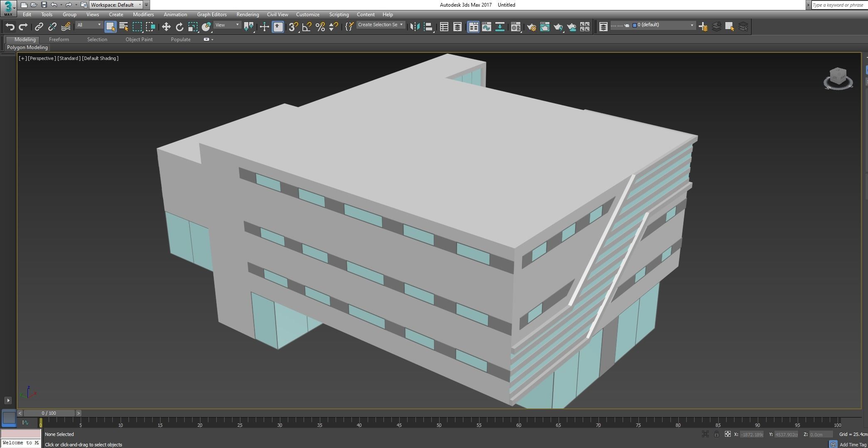This screenshot has width=868, height=448.
Task: Open the Quick Access Toolbar customize arrow
Action: [146, 5]
